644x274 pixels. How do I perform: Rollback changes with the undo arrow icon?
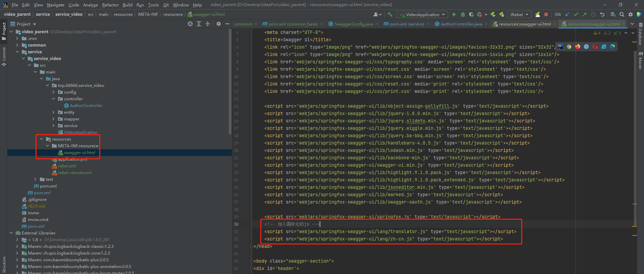(x=602, y=14)
